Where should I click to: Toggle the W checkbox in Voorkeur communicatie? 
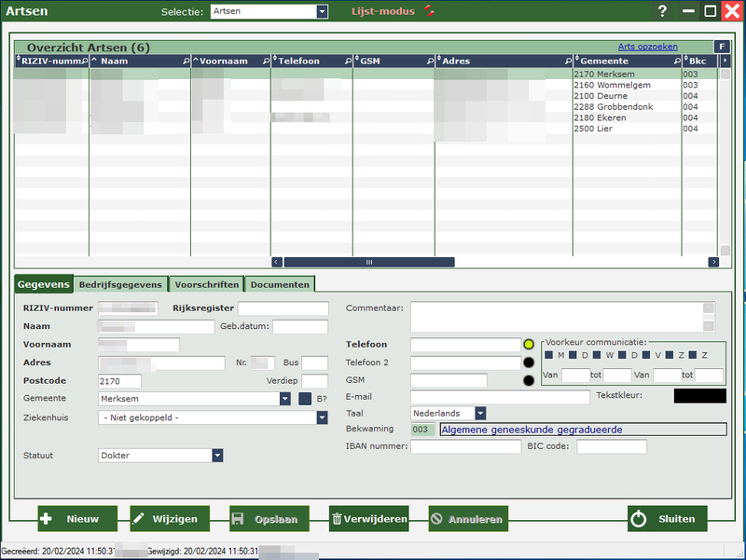[596, 355]
